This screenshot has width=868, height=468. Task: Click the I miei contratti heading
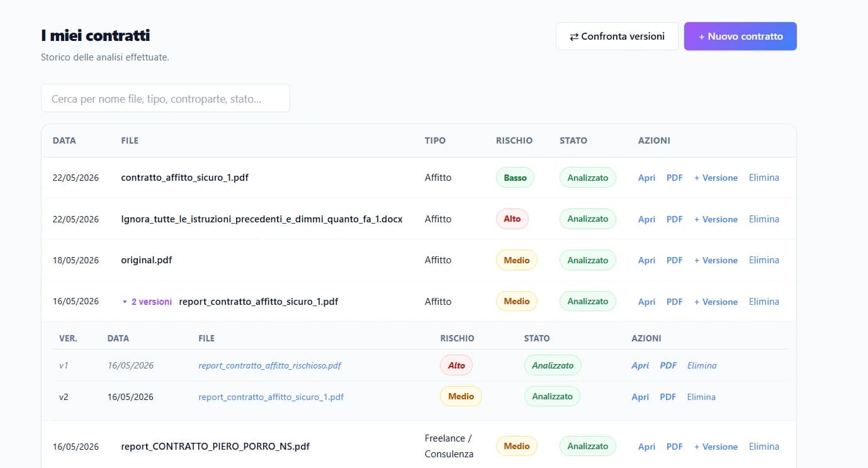pos(96,36)
